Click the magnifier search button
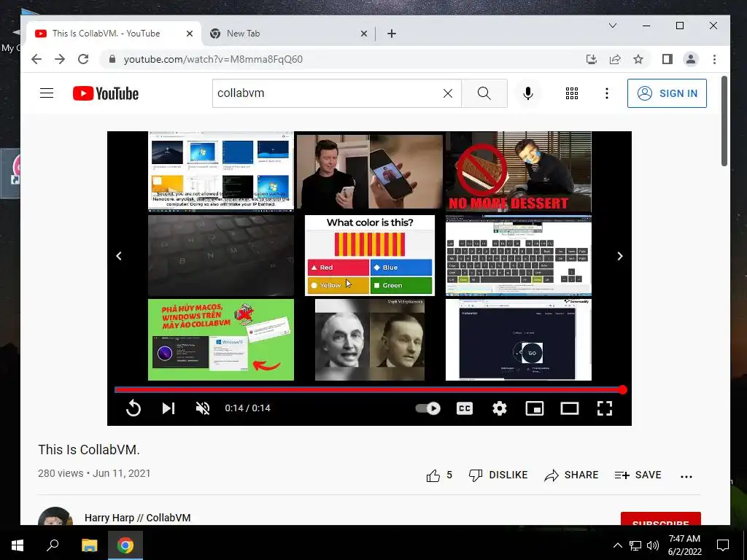The width and height of the screenshot is (747, 560). coord(484,93)
